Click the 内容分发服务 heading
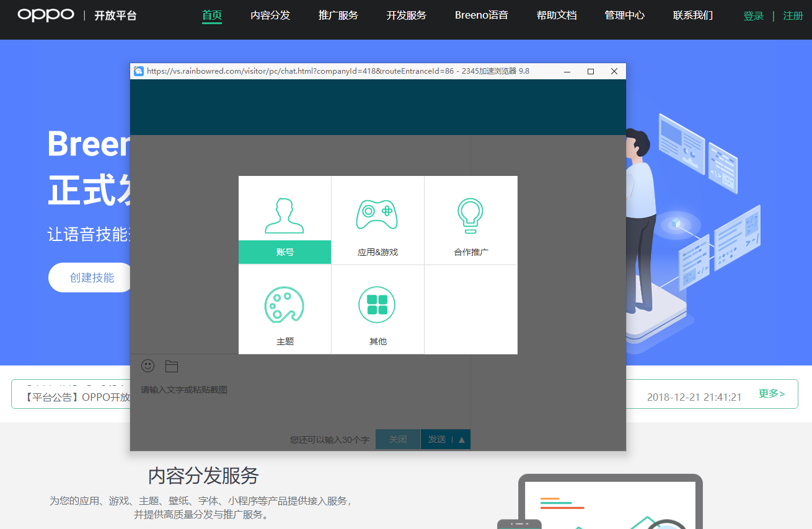Viewport: 812px width, 529px height. coord(203,476)
